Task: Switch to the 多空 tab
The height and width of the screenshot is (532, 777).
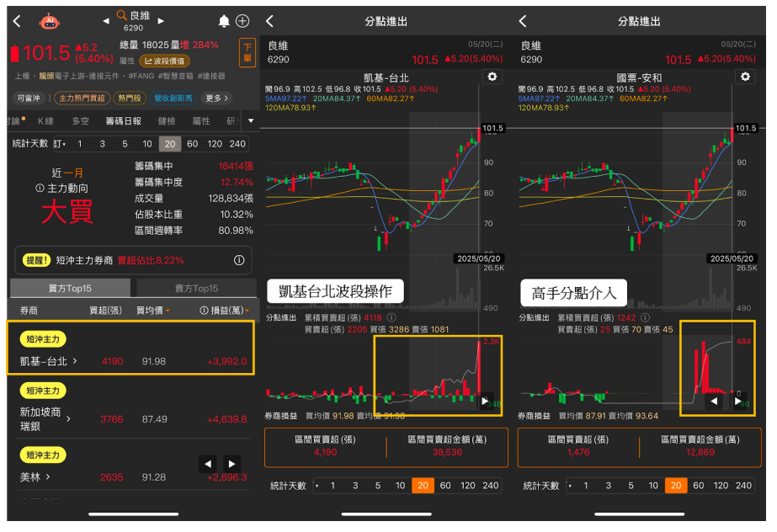Action: pyautogui.click(x=80, y=121)
